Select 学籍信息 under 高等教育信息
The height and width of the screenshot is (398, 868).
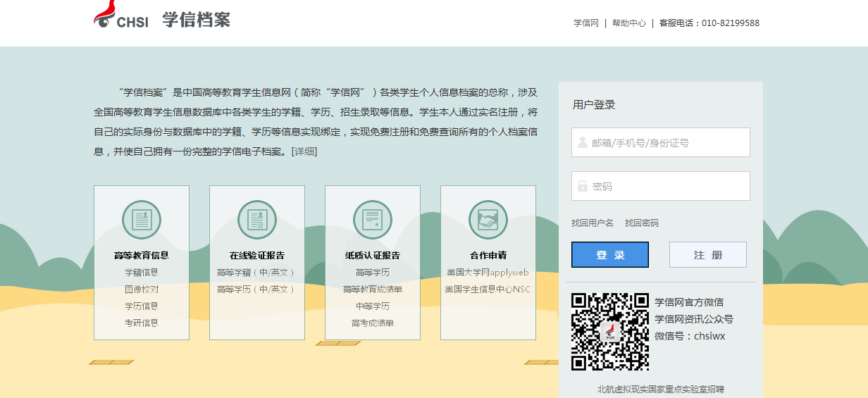[x=142, y=273]
